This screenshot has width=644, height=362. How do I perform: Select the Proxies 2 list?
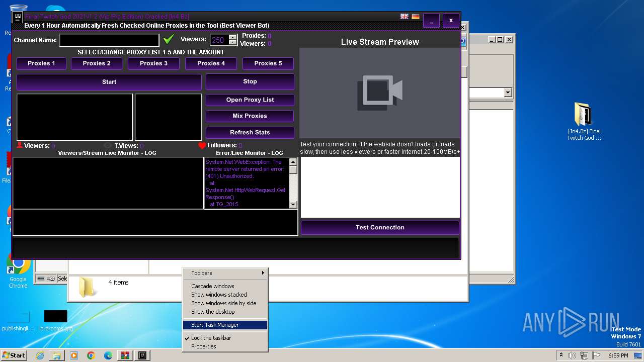[x=97, y=63]
